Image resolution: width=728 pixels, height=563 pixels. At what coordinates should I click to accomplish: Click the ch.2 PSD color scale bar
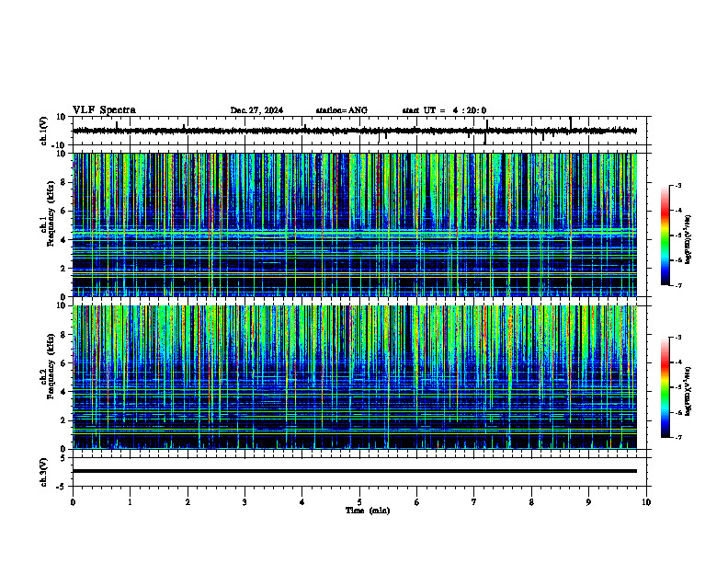(665, 387)
